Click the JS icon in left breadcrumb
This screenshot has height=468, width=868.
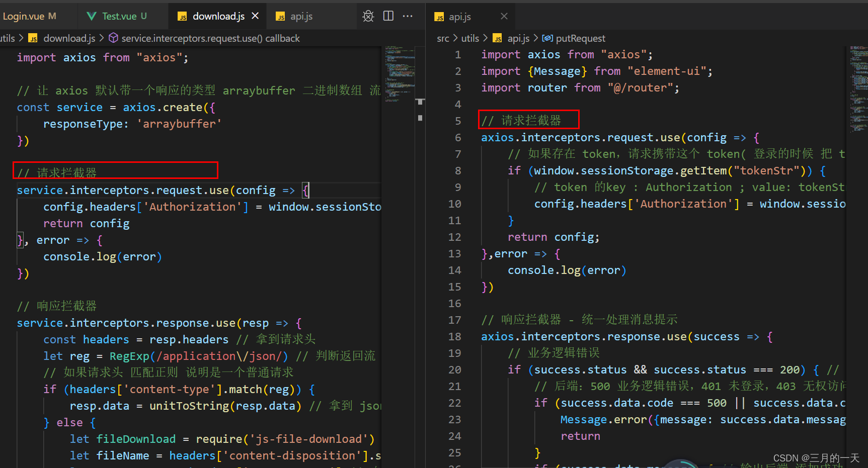click(33, 39)
